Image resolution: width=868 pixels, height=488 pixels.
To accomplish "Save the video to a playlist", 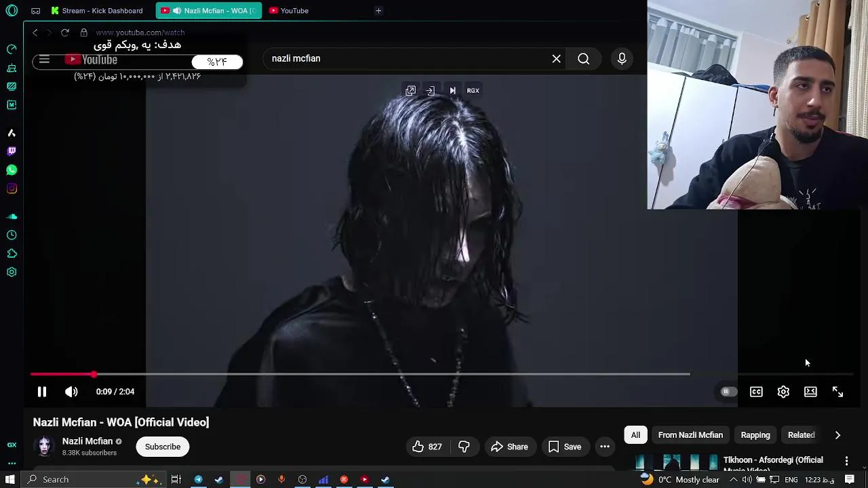I will pyautogui.click(x=565, y=447).
